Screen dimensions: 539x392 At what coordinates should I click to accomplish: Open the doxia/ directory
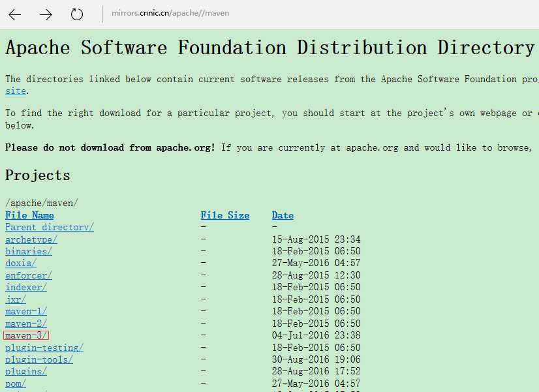coord(21,264)
